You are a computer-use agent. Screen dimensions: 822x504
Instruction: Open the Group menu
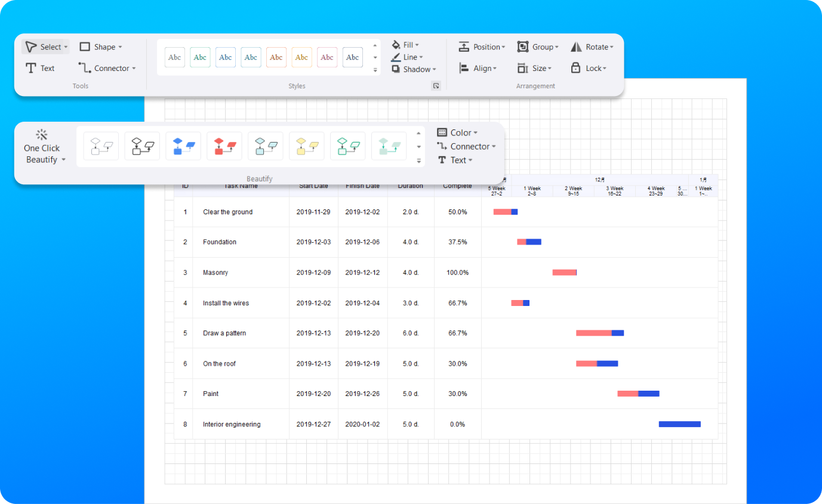point(538,47)
